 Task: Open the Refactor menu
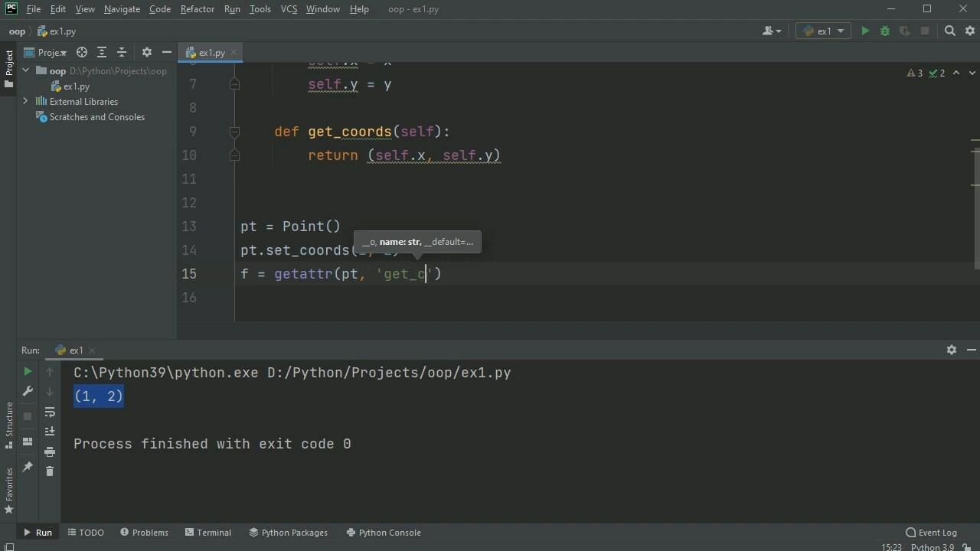coord(198,9)
